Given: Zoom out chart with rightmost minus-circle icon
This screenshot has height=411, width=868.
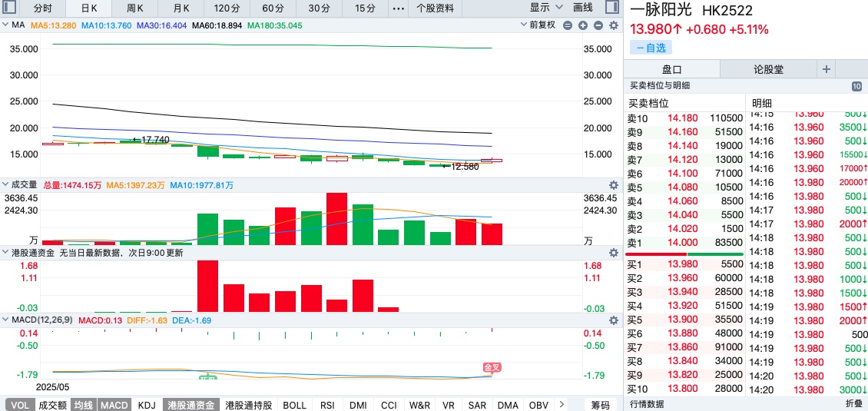Looking at the screenshot, I should (598, 25).
